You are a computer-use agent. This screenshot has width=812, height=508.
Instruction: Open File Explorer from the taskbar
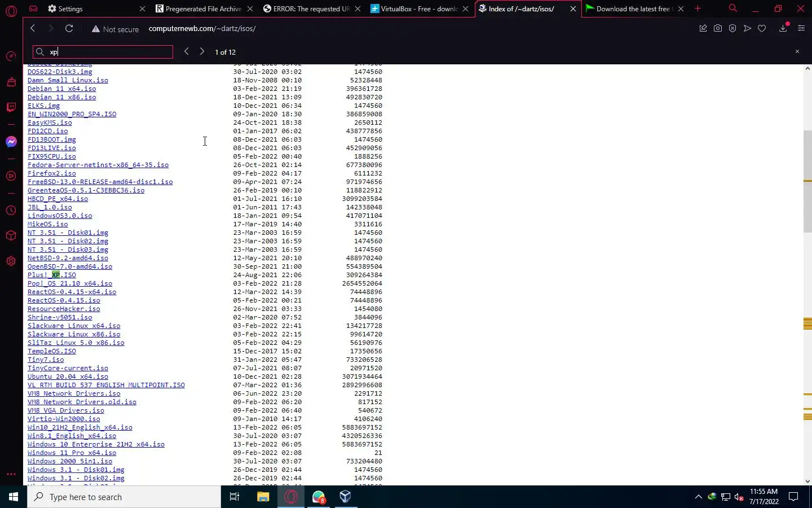[263, 497]
